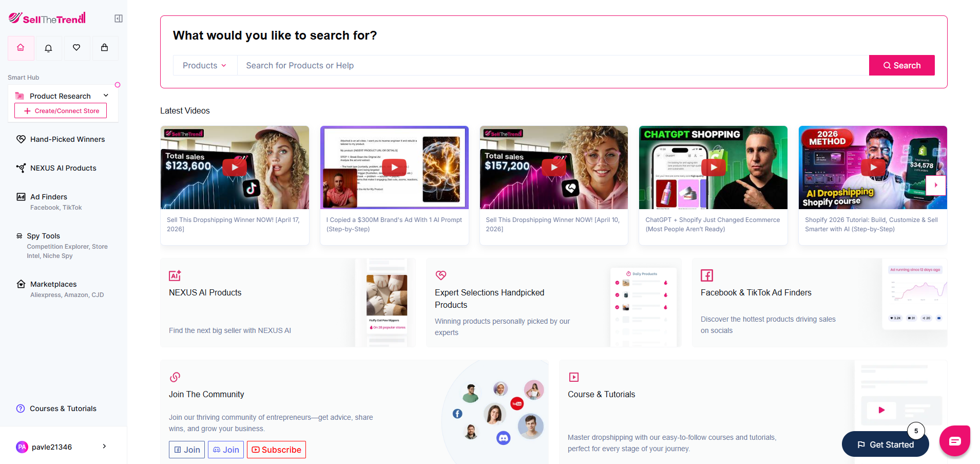
Task: Open 'Shopify 2026 Tutorial' video title
Action: 871,225
